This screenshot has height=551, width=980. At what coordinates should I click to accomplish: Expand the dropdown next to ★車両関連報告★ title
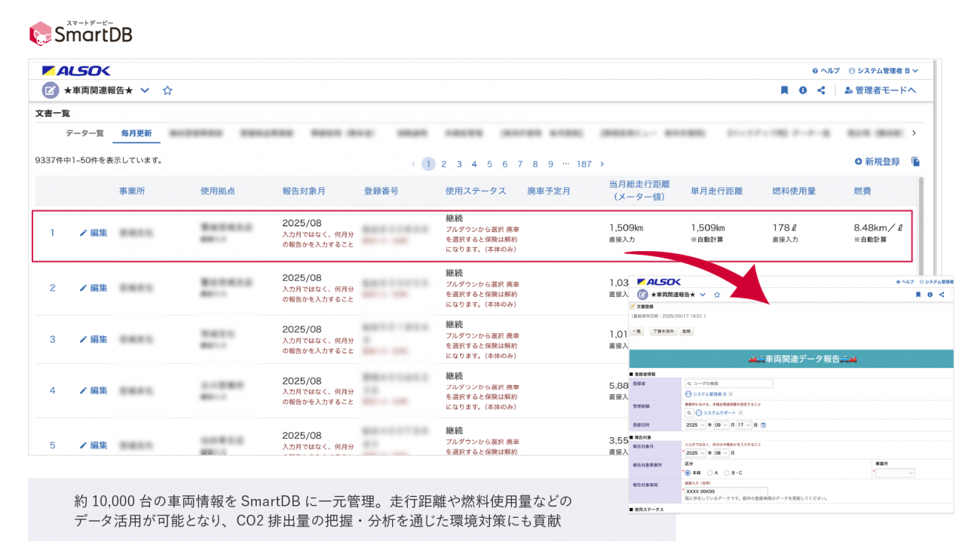[x=145, y=90]
